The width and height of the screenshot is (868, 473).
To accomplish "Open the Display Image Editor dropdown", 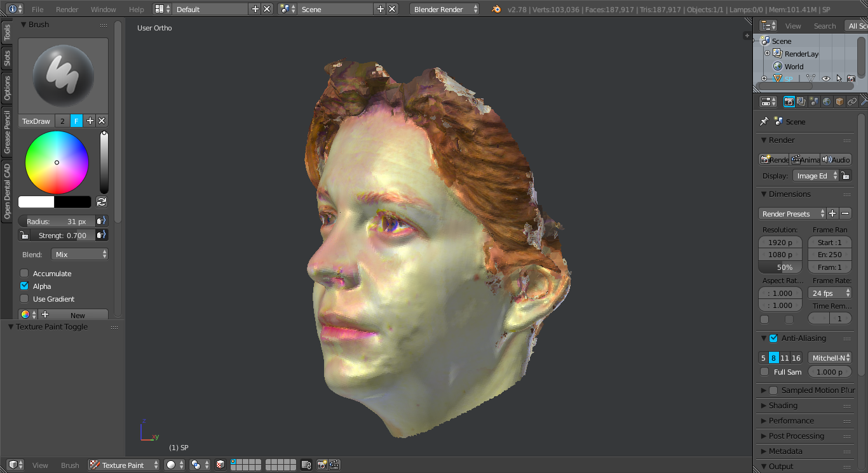I will point(816,176).
